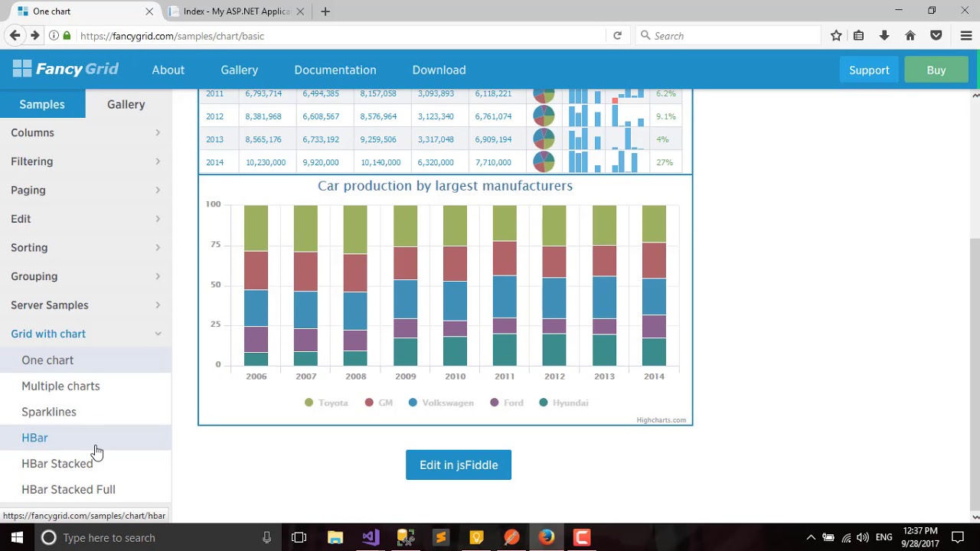Click the Edit in jsFiddle button

(458, 465)
